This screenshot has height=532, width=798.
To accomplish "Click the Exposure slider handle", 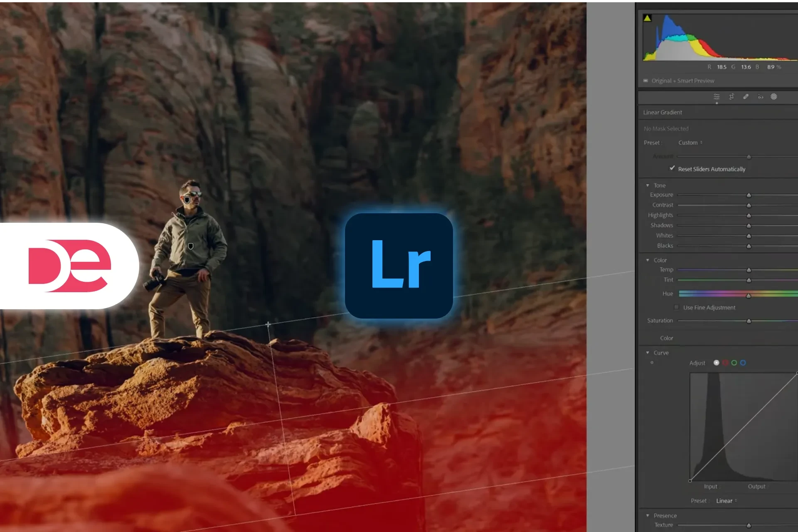I will 749,195.
